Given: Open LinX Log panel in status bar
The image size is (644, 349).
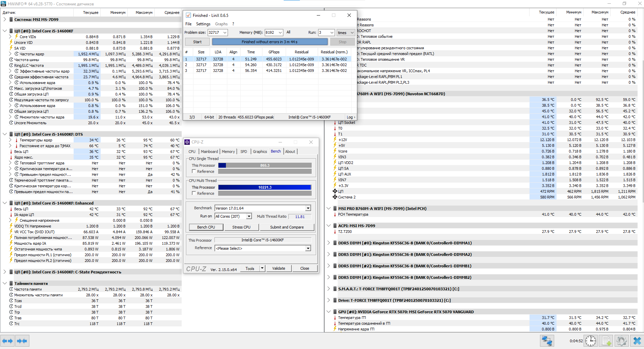Looking at the screenshot, I should coord(351,117).
